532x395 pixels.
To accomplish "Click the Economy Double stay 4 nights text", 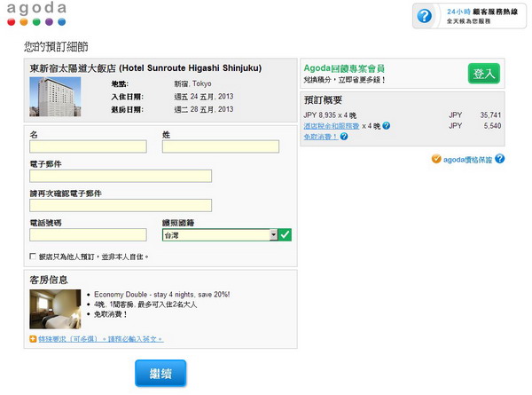I will pos(162,295).
